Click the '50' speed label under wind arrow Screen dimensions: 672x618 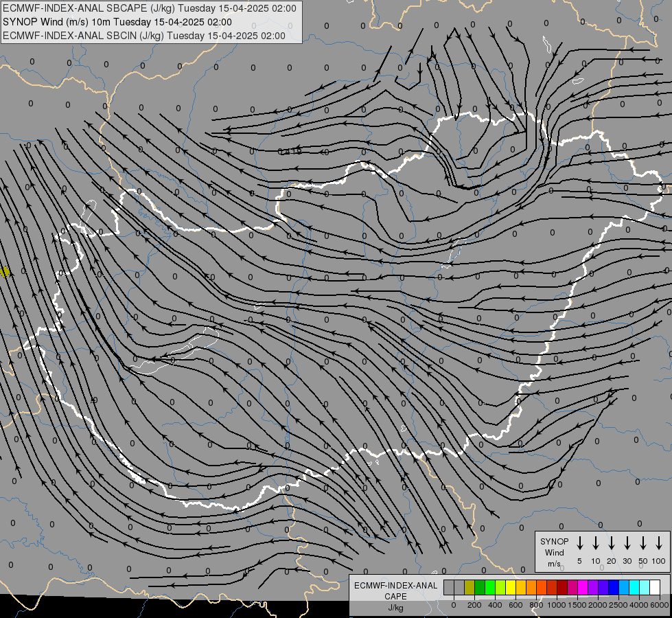point(643,561)
